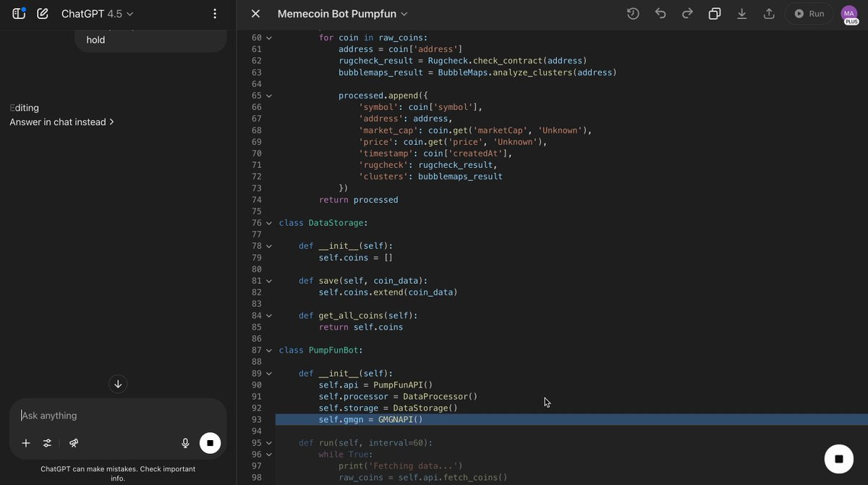Jump to latest message down arrow

pyautogui.click(x=118, y=384)
